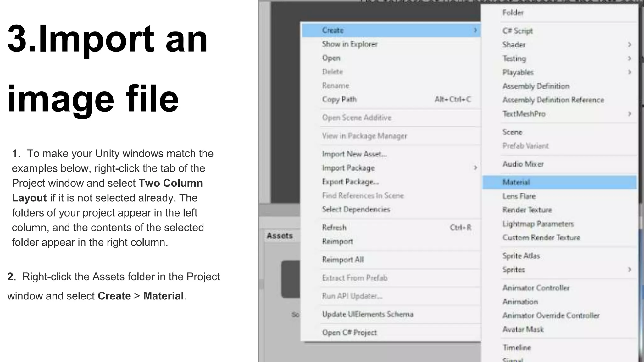Open the Import Package submenu
644x362 pixels.
point(391,168)
